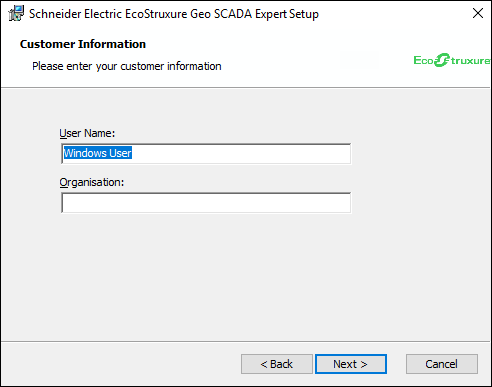Click the Customer Information heading
The width and height of the screenshot is (492, 387).
pos(83,44)
